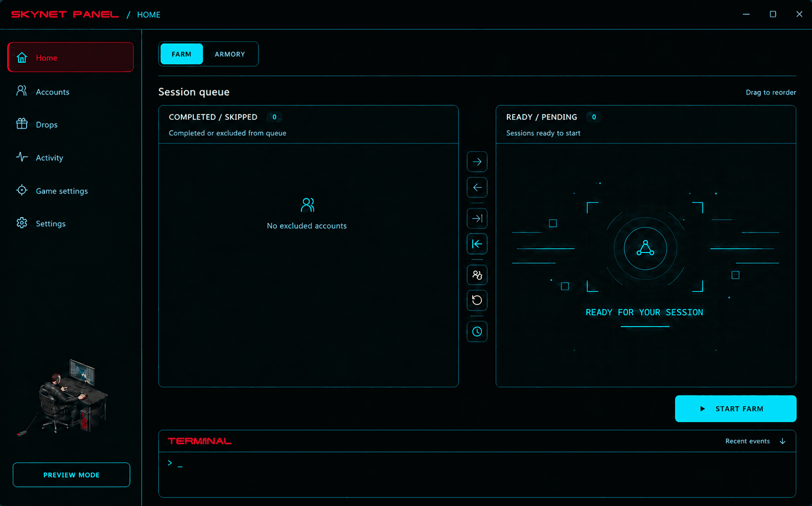Click the Settings gear icon in sidebar

point(22,223)
